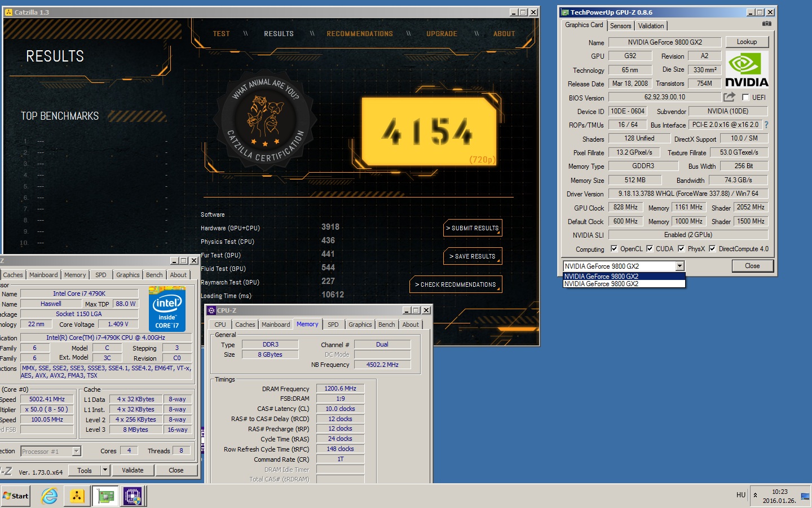The width and height of the screenshot is (812, 508).
Task: Click the Intel Core i7 logo
Action: [x=167, y=309]
